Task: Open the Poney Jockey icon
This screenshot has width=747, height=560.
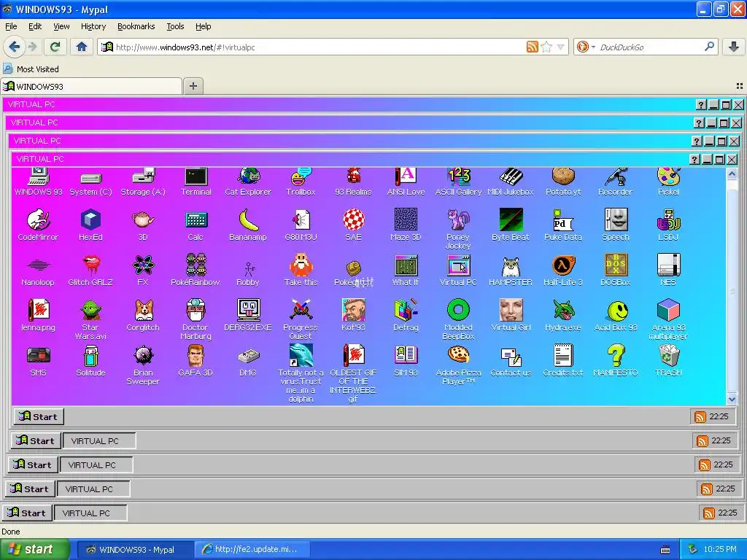Action: pyautogui.click(x=458, y=228)
